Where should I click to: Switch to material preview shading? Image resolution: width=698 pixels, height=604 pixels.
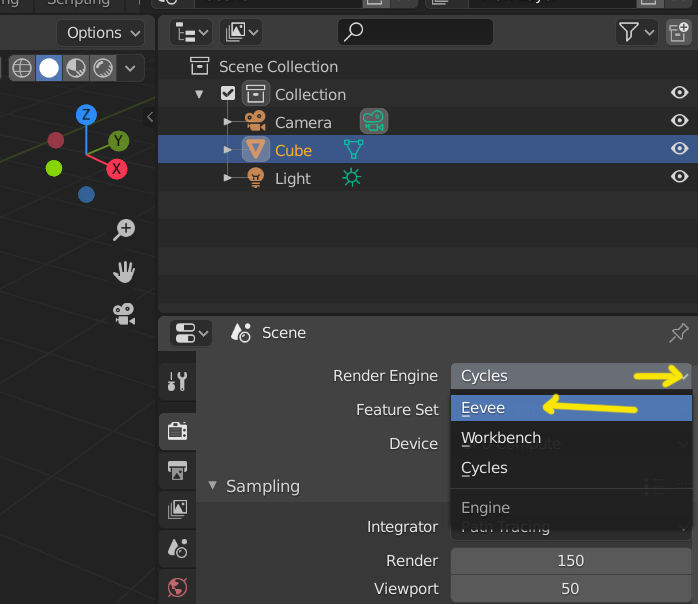pos(76,68)
